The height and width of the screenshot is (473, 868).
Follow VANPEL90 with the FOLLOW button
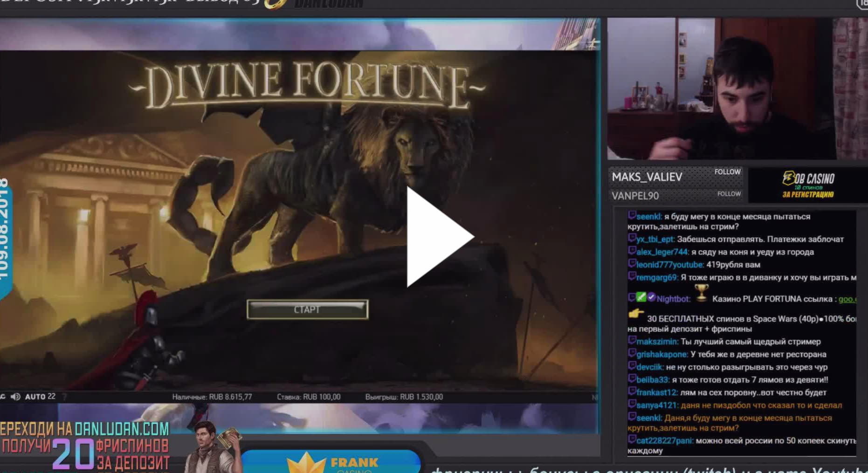tap(729, 194)
